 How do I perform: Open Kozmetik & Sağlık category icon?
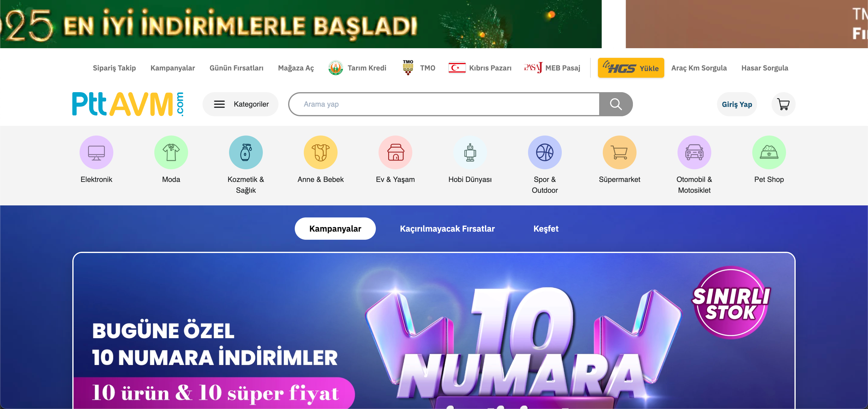(246, 152)
